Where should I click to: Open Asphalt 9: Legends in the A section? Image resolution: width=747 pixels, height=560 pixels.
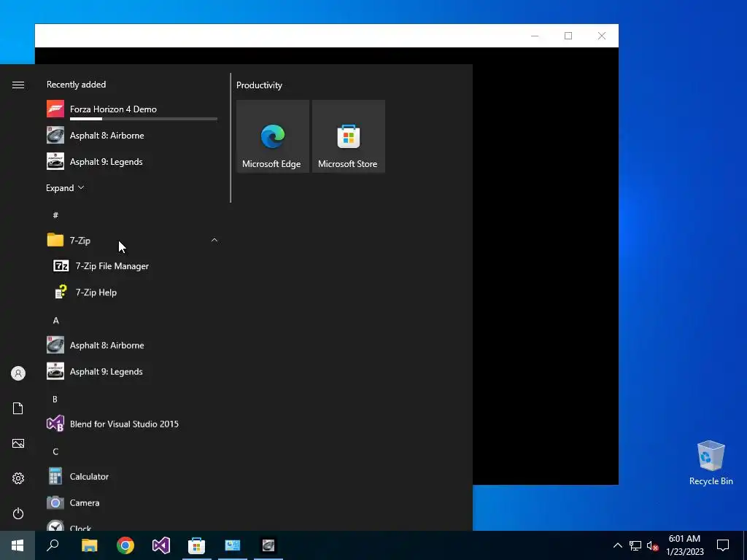tap(132, 371)
